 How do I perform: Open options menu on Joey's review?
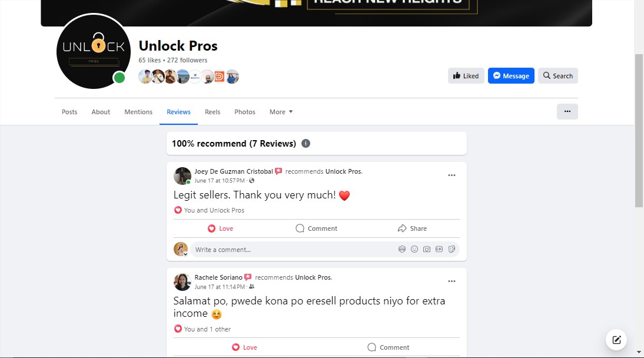(452, 175)
